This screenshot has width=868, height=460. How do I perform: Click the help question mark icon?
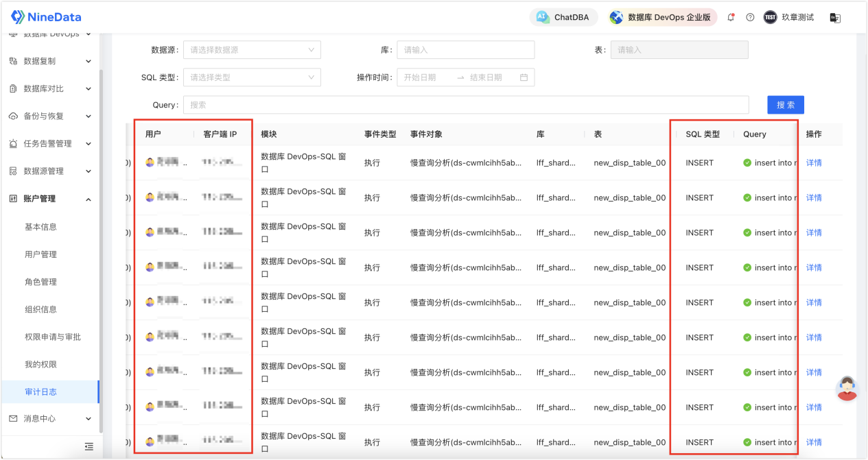click(x=750, y=17)
